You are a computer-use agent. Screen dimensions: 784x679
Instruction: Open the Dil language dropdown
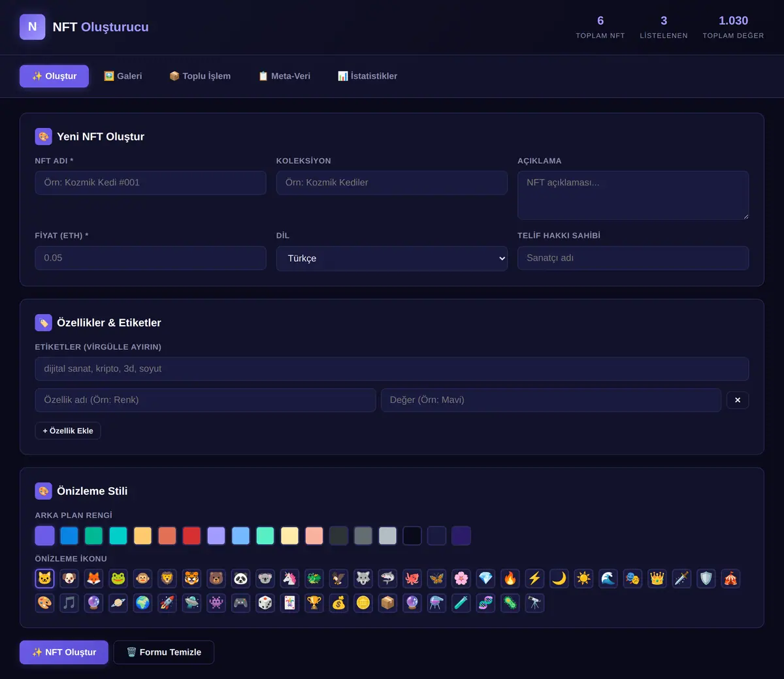click(x=392, y=259)
